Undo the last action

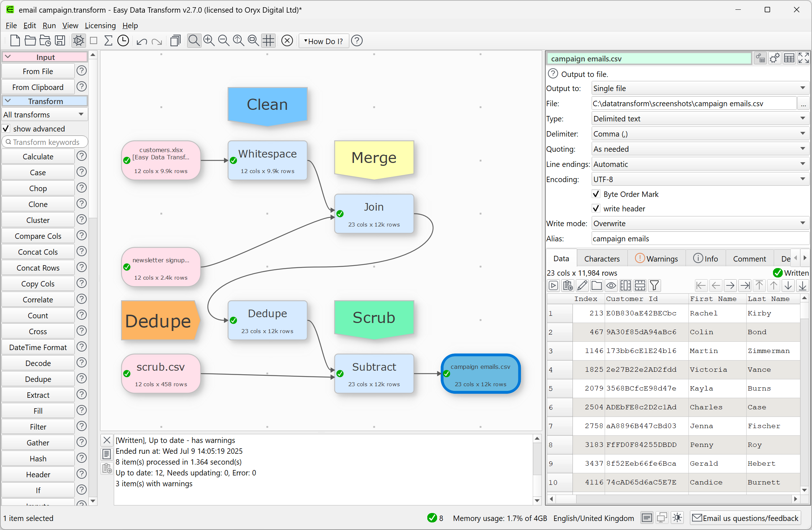(x=142, y=42)
